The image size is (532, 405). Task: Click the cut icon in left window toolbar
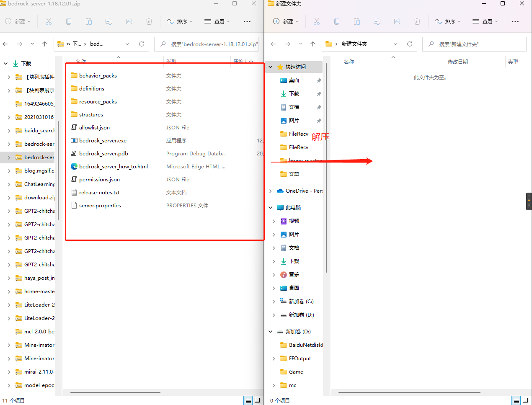(x=49, y=21)
